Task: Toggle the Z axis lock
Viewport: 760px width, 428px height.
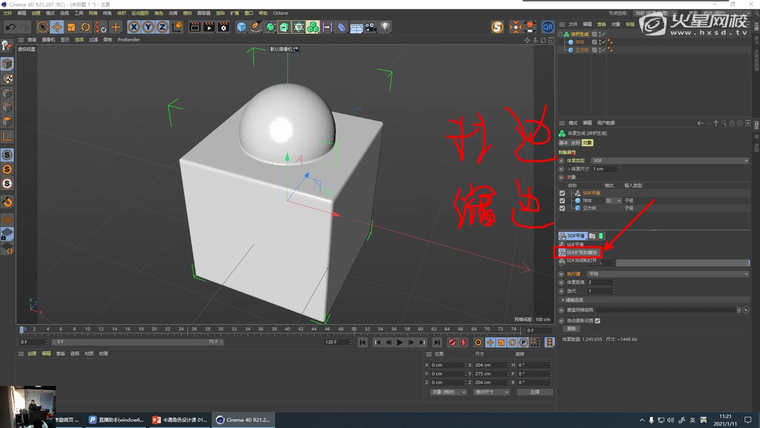Action: 161,26
